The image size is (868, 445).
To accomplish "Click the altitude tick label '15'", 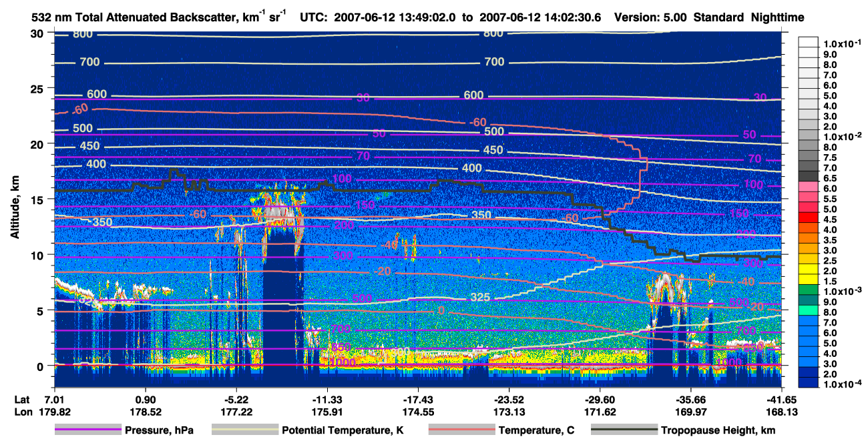I will (x=38, y=199).
